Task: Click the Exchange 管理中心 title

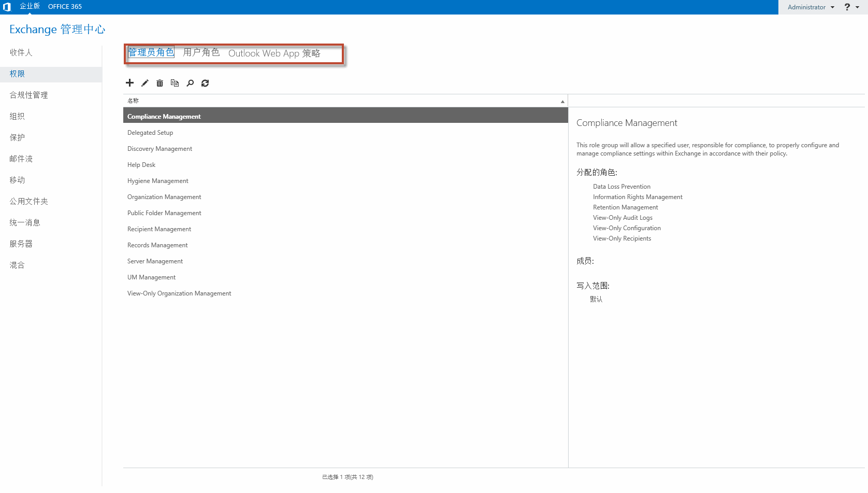Action: tap(57, 29)
